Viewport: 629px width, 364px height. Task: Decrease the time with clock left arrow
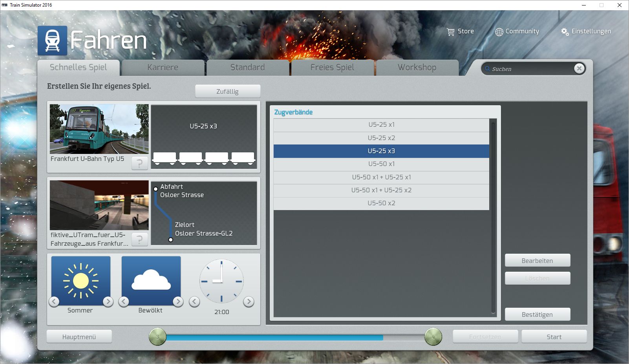click(x=194, y=302)
